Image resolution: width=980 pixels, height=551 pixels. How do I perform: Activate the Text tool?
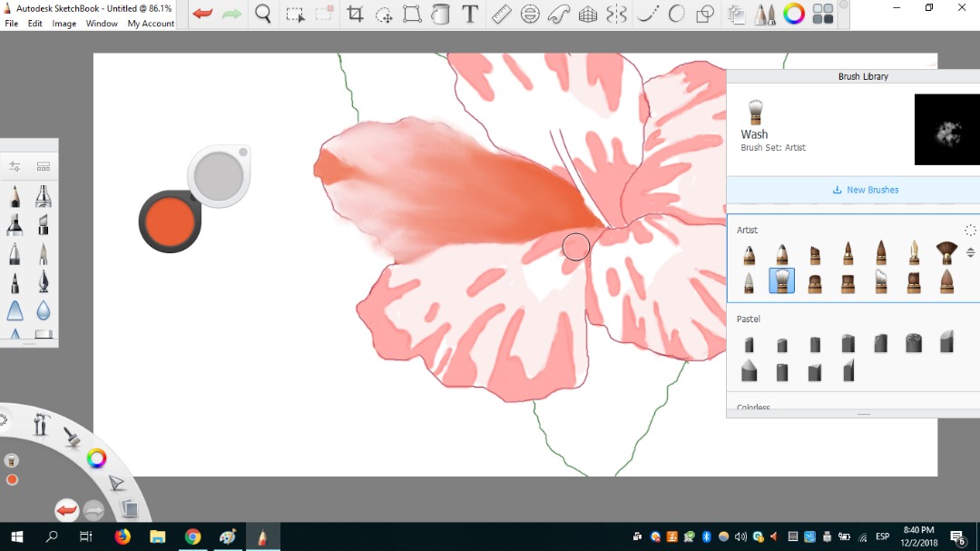point(470,15)
